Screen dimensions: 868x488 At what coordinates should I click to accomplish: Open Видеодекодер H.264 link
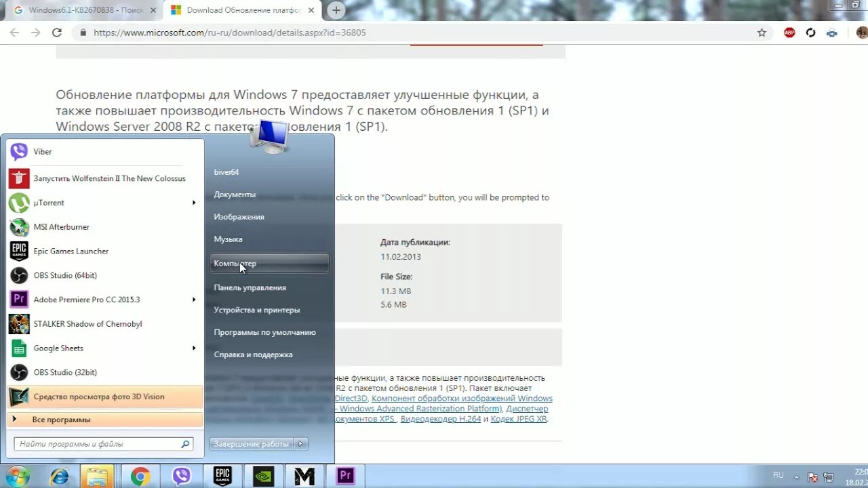[440, 419]
